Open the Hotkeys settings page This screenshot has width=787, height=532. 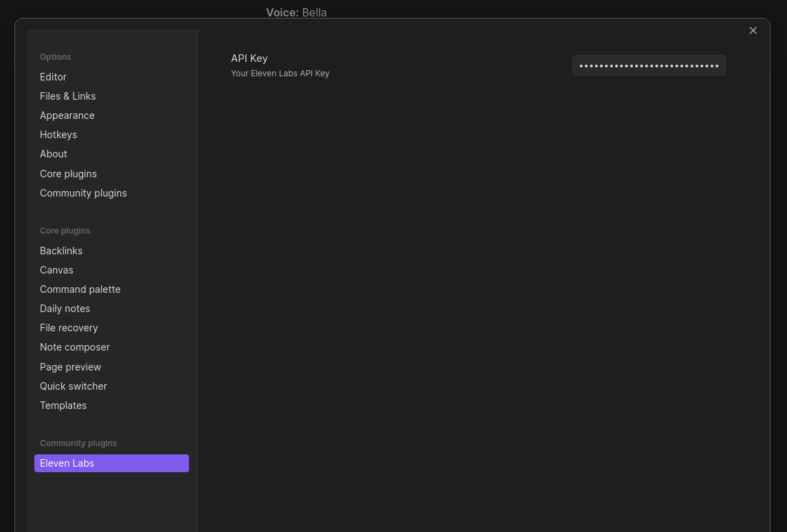(x=58, y=135)
